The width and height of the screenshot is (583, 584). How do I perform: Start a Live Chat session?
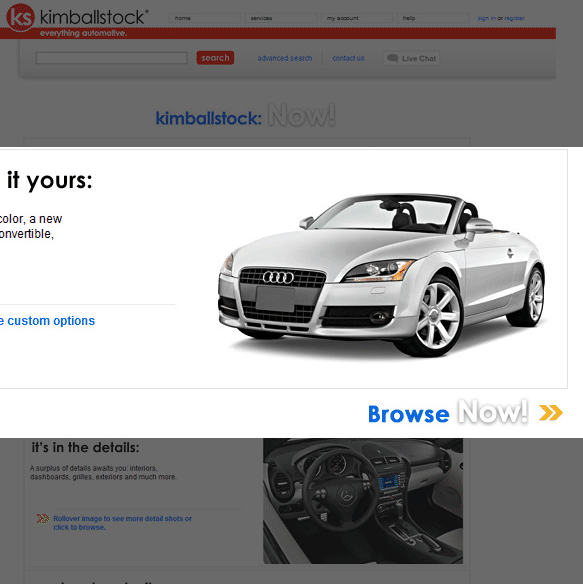click(x=411, y=58)
